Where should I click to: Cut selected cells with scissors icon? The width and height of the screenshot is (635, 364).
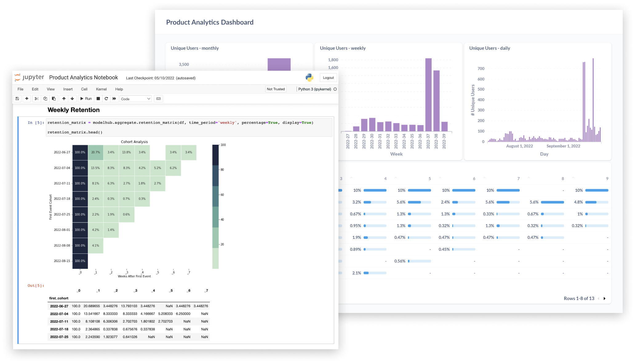(x=37, y=99)
